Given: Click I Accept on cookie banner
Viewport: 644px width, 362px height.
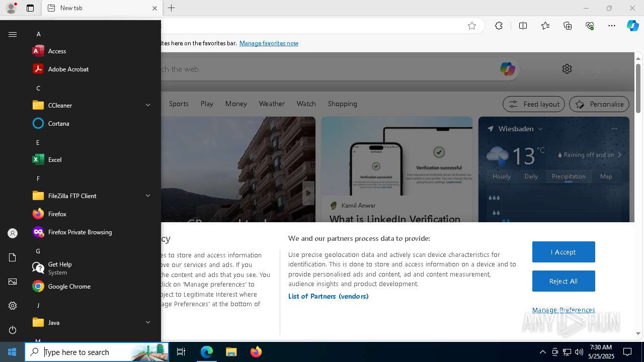Looking at the screenshot, I should (563, 252).
